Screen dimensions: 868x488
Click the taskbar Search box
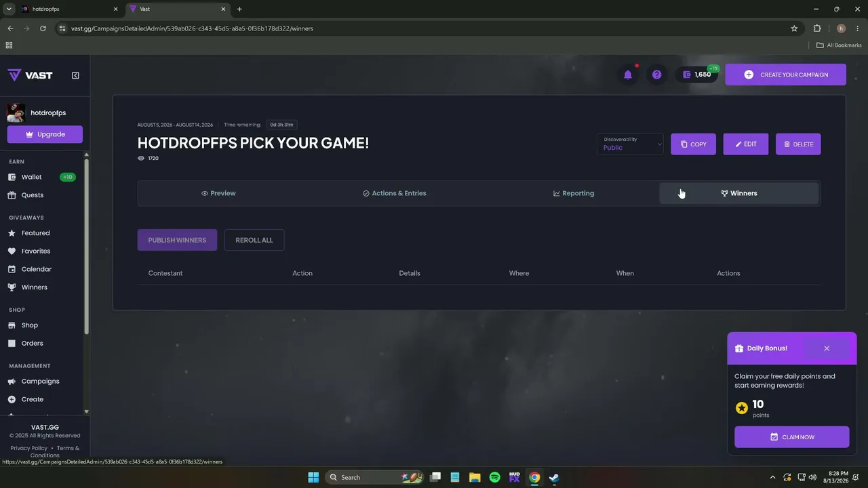(375, 477)
